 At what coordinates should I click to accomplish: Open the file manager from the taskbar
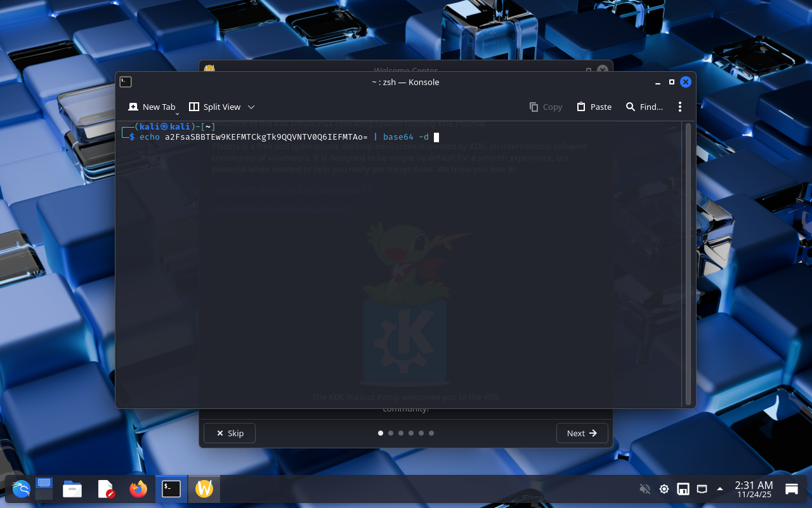pos(72,489)
